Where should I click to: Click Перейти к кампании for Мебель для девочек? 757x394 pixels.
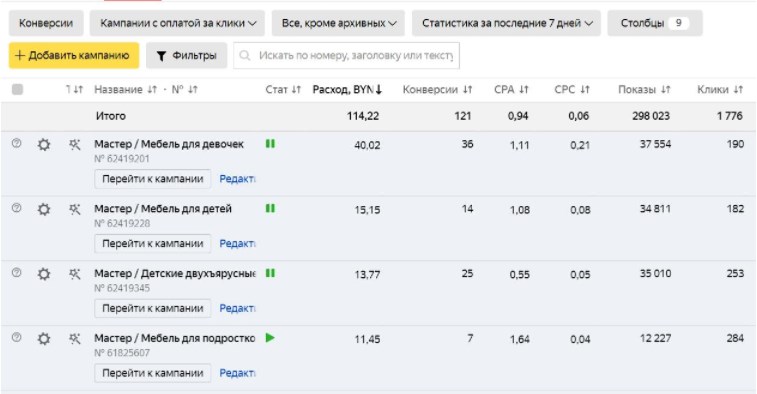[153, 179]
